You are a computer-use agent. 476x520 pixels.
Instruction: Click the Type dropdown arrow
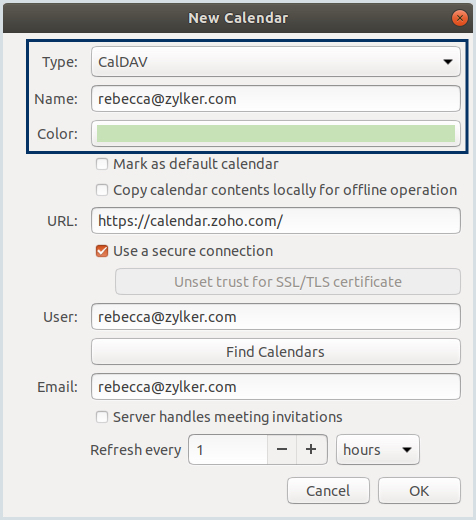point(448,62)
